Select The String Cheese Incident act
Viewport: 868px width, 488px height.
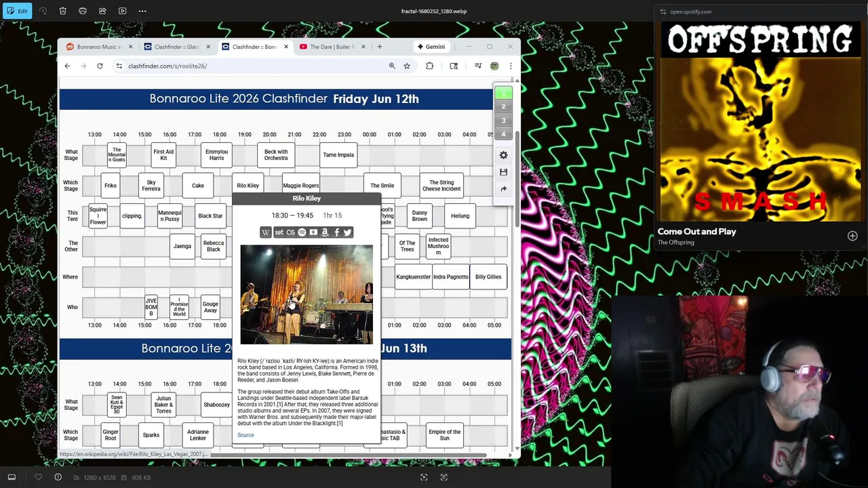pos(441,186)
